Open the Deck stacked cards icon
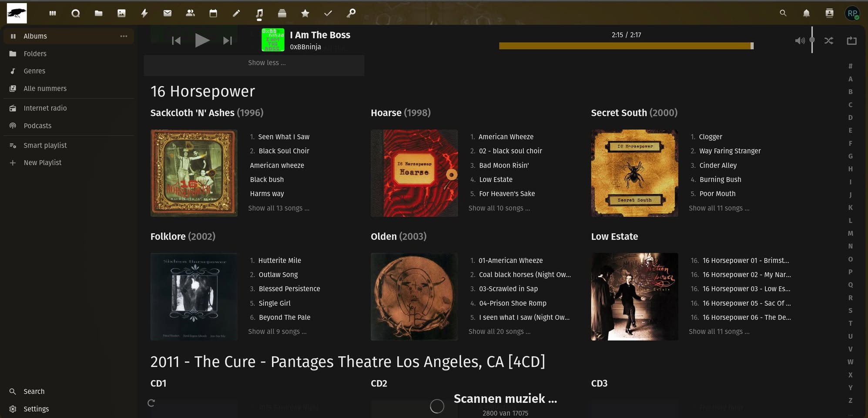 (282, 13)
